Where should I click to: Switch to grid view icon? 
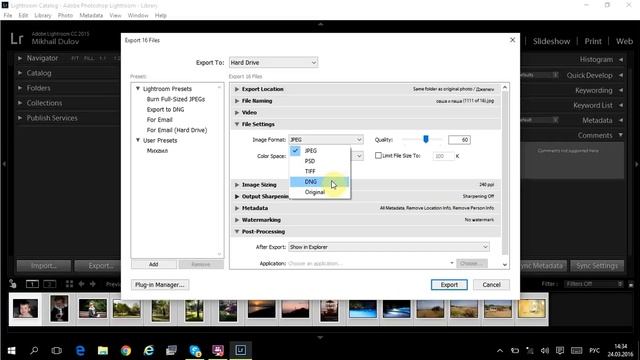69,284
